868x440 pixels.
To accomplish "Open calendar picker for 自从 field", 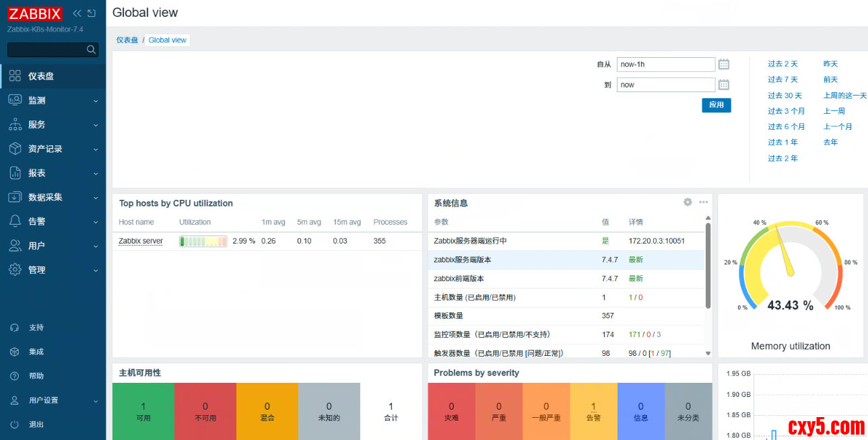I will coord(724,65).
